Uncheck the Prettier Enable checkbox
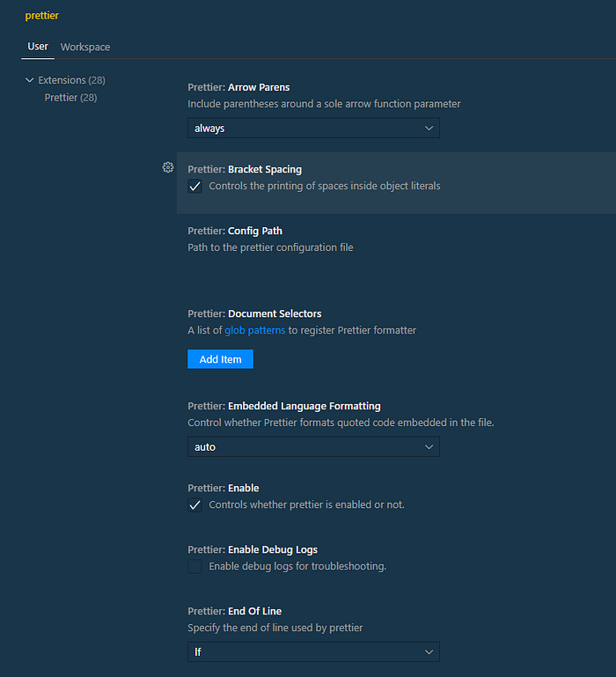616x677 pixels. (x=194, y=504)
